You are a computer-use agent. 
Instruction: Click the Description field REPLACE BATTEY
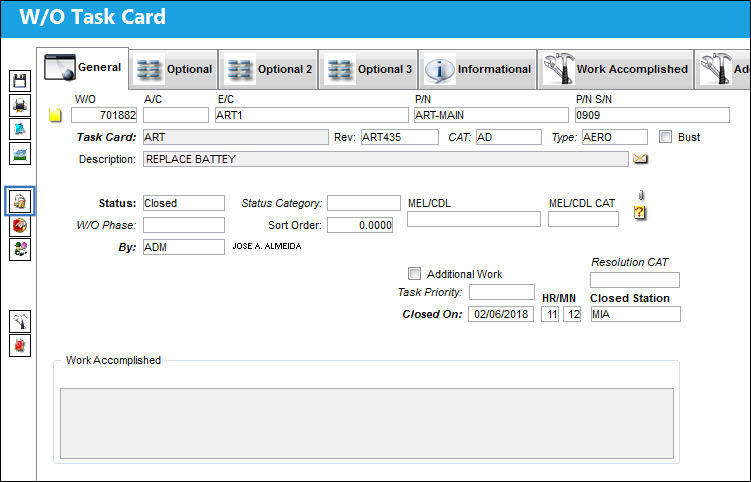pos(386,159)
